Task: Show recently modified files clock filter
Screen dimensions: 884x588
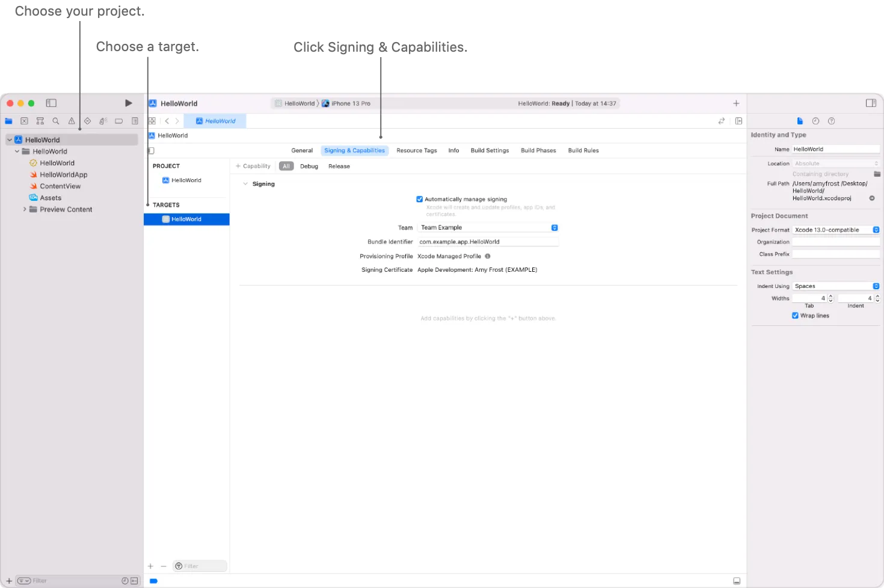Action: pyautogui.click(x=125, y=581)
